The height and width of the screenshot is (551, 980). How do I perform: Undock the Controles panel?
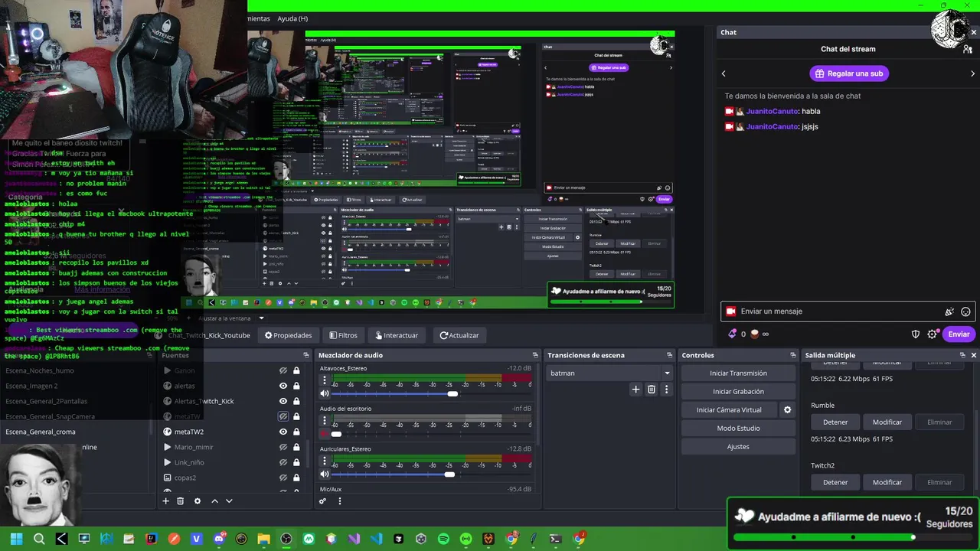click(792, 355)
